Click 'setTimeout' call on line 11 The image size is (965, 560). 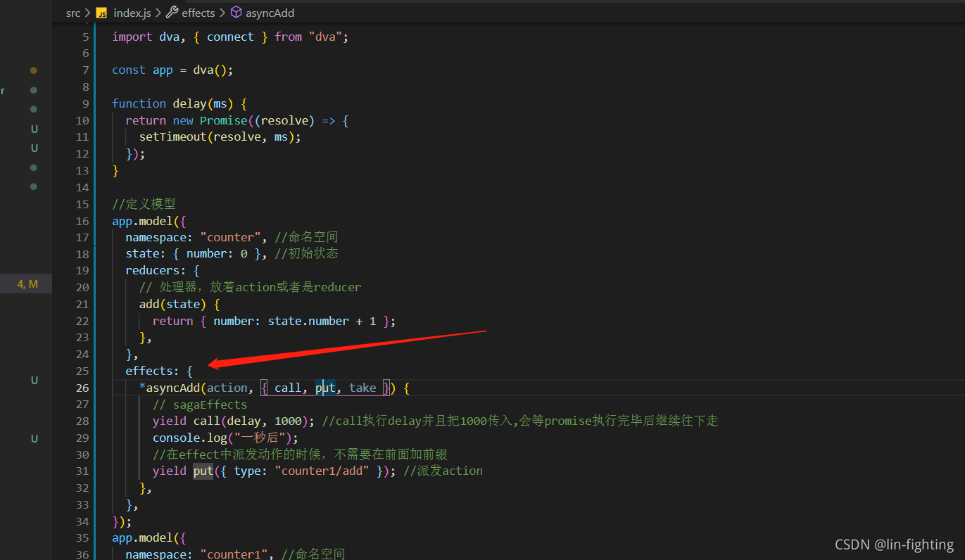pos(173,137)
